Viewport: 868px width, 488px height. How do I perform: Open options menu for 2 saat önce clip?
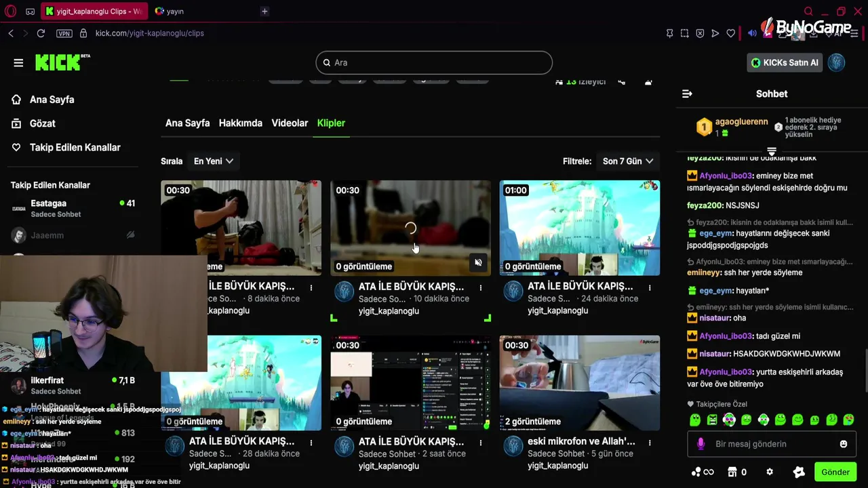(481, 443)
